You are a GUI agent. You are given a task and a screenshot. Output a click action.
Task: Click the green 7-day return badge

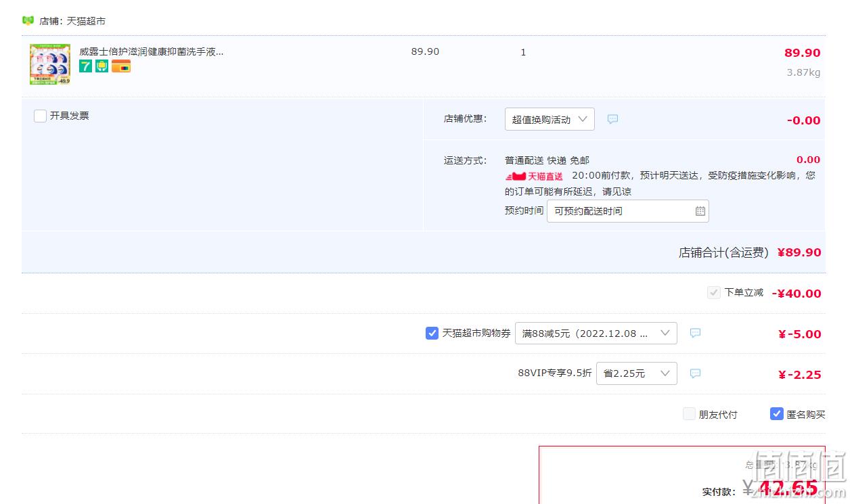[x=85, y=66]
